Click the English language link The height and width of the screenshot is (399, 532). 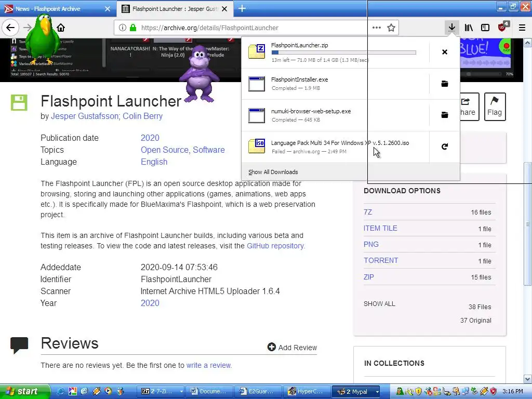point(154,162)
